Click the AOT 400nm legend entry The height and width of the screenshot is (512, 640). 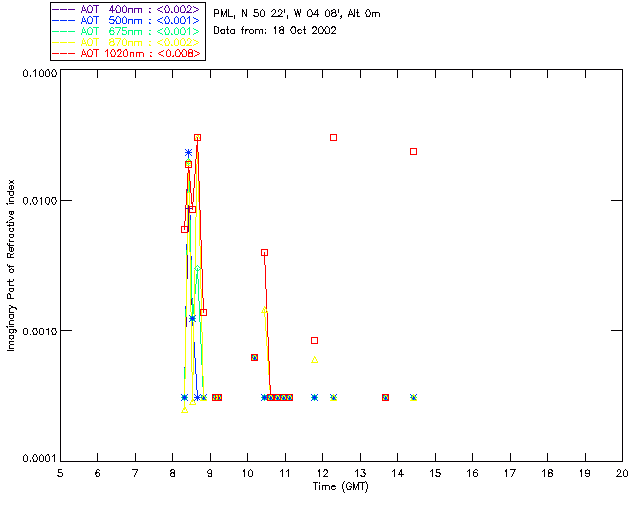pyautogui.click(x=126, y=9)
